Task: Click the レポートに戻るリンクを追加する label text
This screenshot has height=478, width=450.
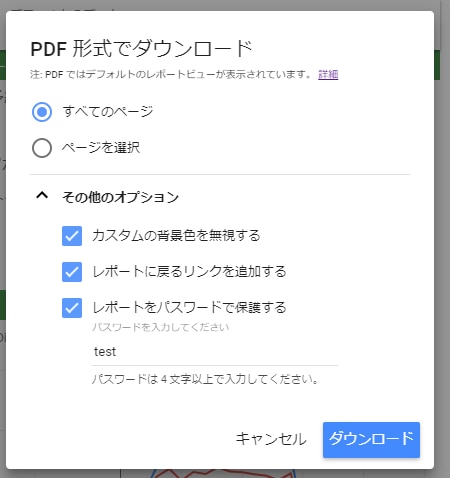Action: pyautogui.click(x=189, y=271)
